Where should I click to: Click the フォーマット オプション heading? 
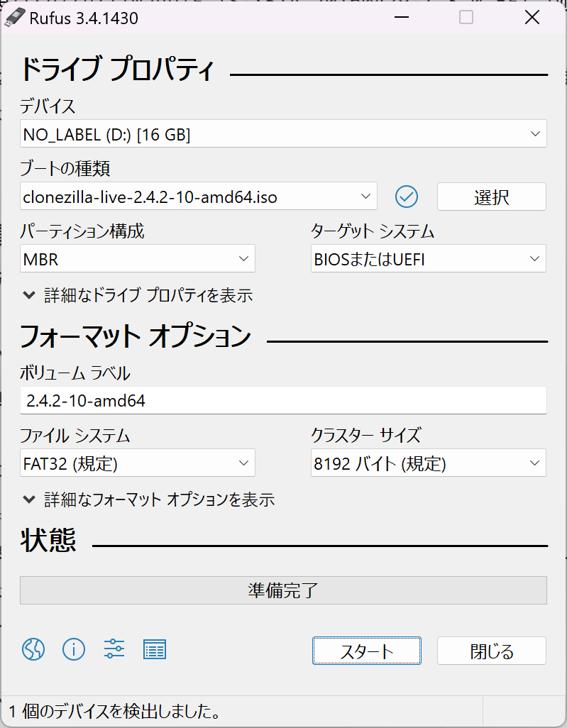pyautogui.click(x=136, y=336)
